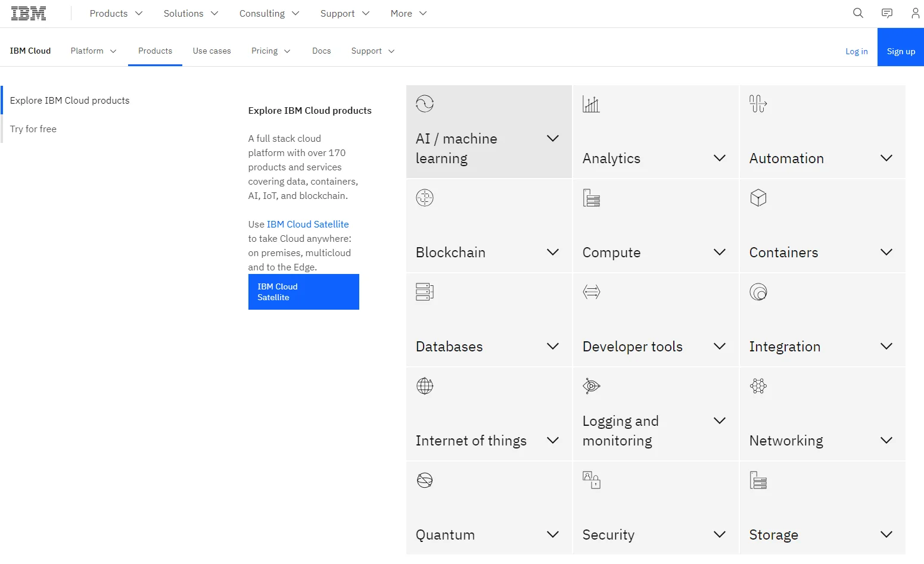The height and width of the screenshot is (564, 924).
Task: Click the Storage icon
Action: click(x=758, y=480)
